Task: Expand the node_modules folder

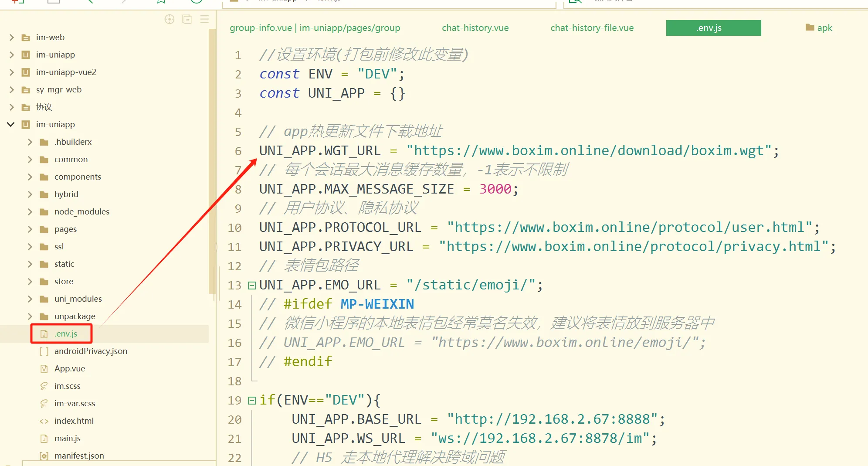Action: tap(30, 212)
